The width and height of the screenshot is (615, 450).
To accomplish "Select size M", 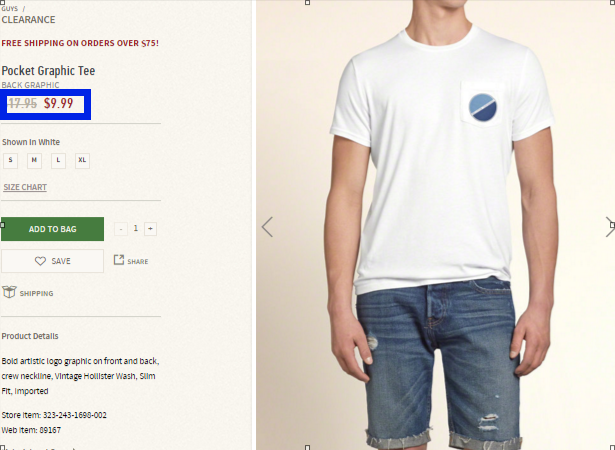I will tap(35, 160).
